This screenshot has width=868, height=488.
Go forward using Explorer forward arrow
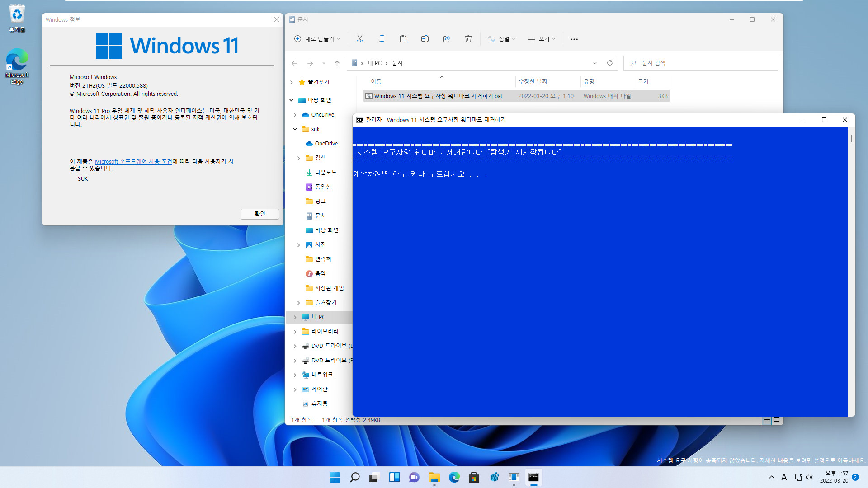coord(310,63)
